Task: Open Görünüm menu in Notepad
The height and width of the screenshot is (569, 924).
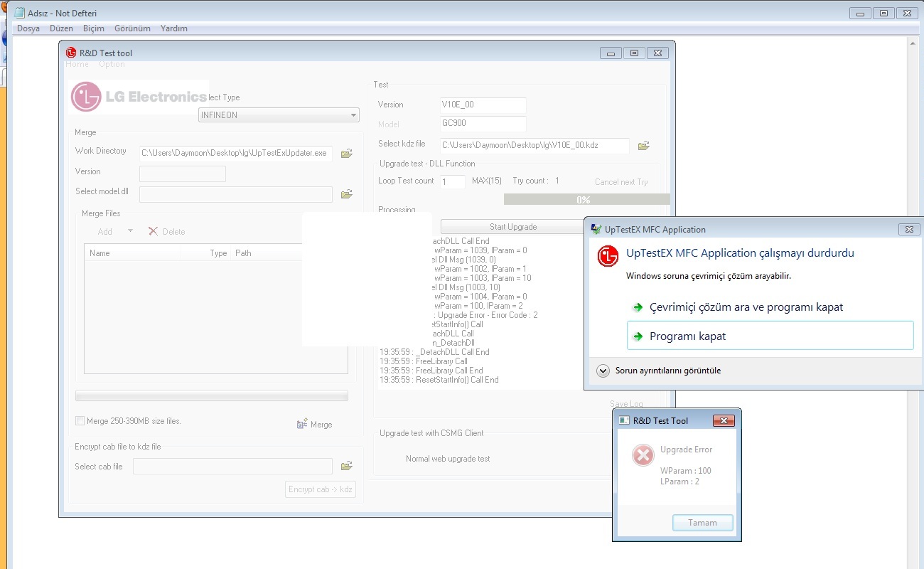Action: 132,28
